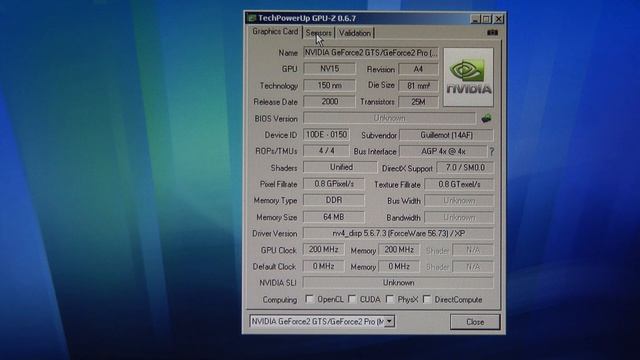Click the Transistors value 25M

pyautogui.click(x=418, y=102)
